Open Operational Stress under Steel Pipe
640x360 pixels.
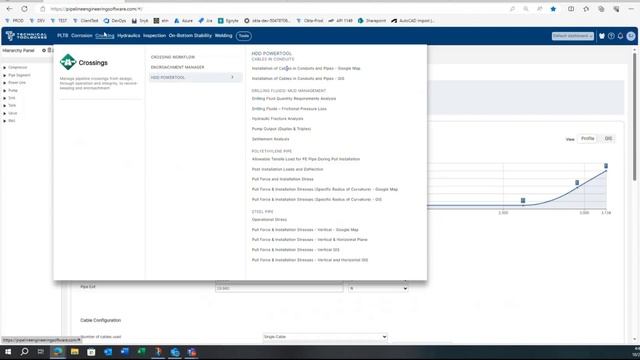tap(269, 220)
